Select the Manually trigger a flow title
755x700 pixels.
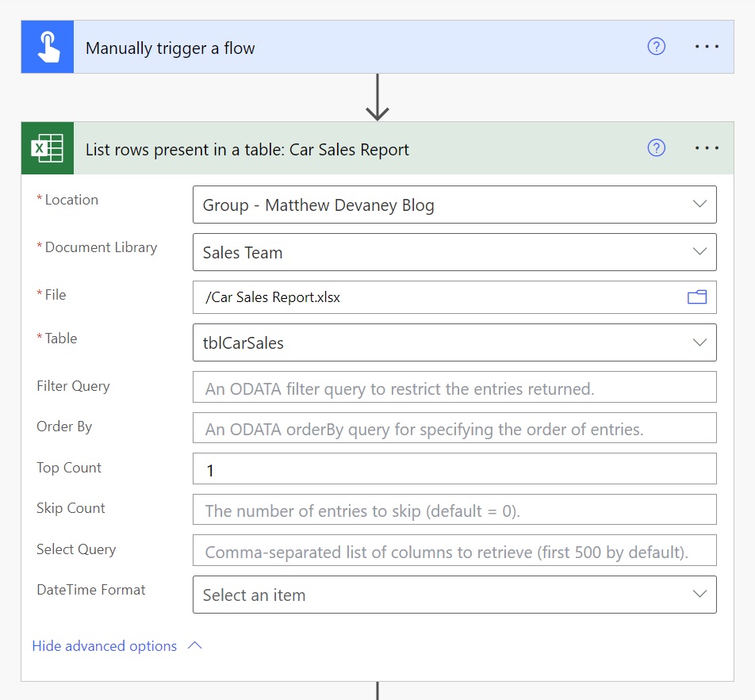point(170,48)
